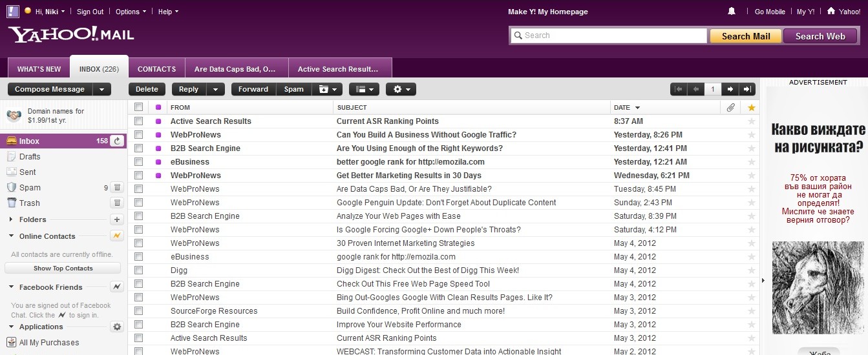Star the Active Search Results 8:37 AM email
The height and width of the screenshot is (355, 868).
pyautogui.click(x=751, y=121)
